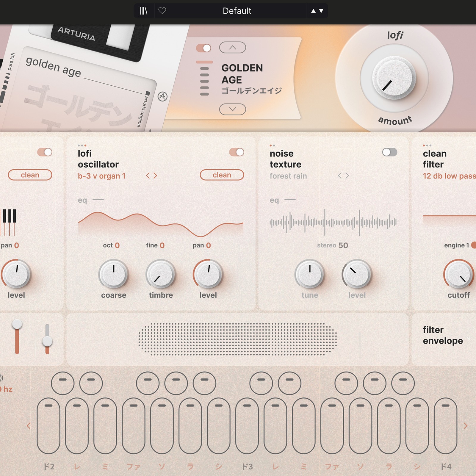Click the lofi oscillator oct value
476x476 pixels.
click(117, 245)
